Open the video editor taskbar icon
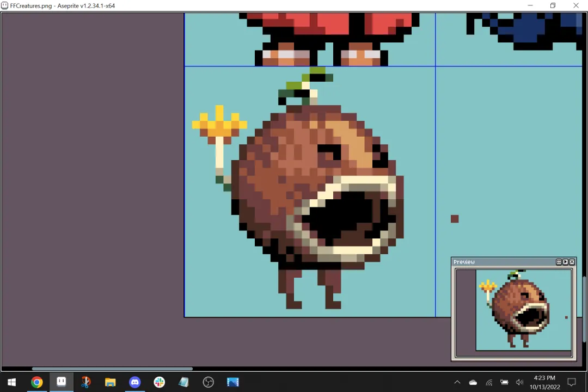The width and height of the screenshot is (588, 392). [x=233, y=382]
